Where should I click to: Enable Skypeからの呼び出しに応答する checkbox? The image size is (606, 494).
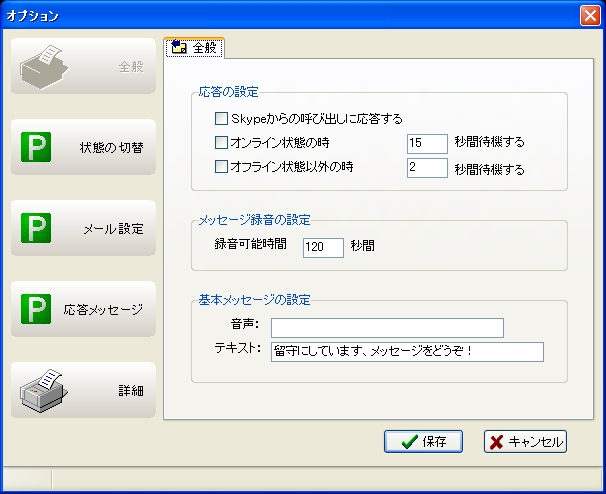click(221, 119)
